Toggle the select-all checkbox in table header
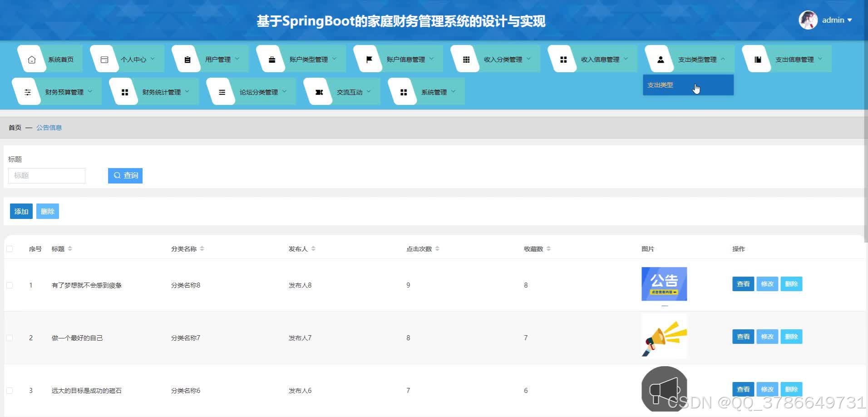The width and height of the screenshot is (868, 417). 10,248
